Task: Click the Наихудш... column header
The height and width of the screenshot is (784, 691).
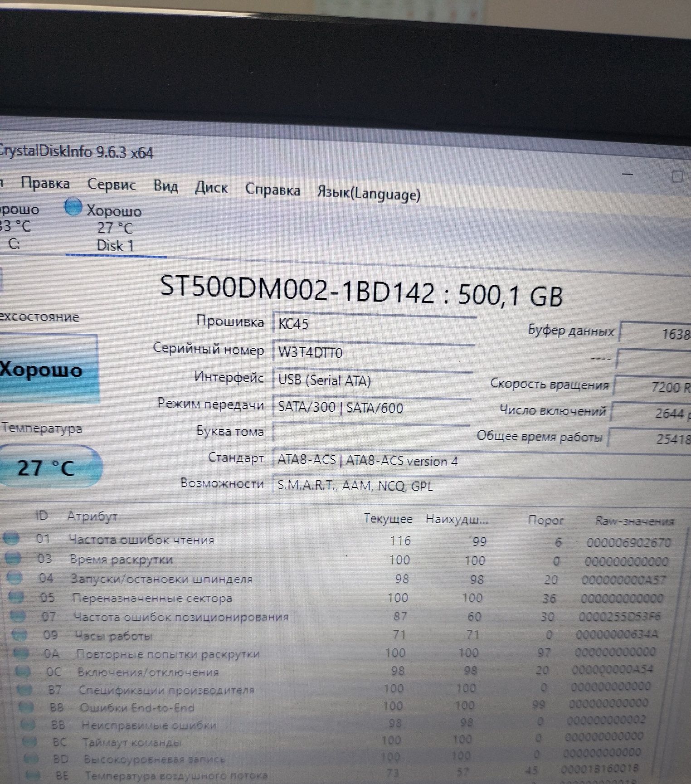Action: [456, 520]
